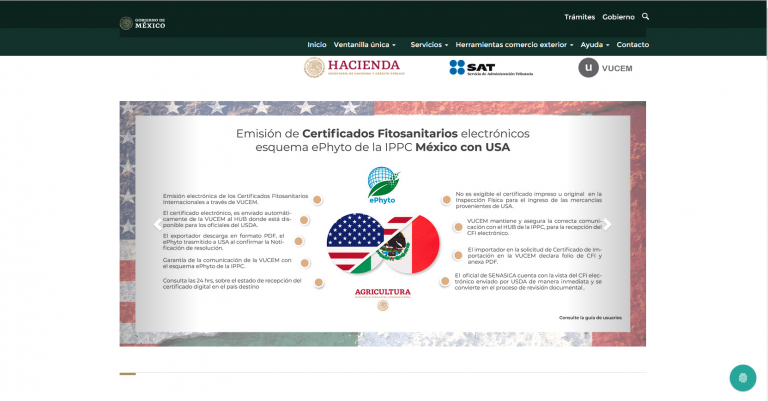This screenshot has height=401, width=768.
Task: Open the Contacto page
Action: (x=633, y=45)
